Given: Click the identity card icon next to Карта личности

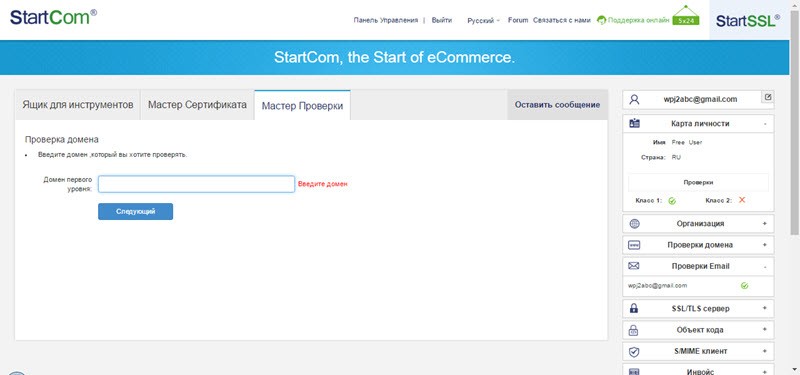Looking at the screenshot, I should pyautogui.click(x=634, y=123).
